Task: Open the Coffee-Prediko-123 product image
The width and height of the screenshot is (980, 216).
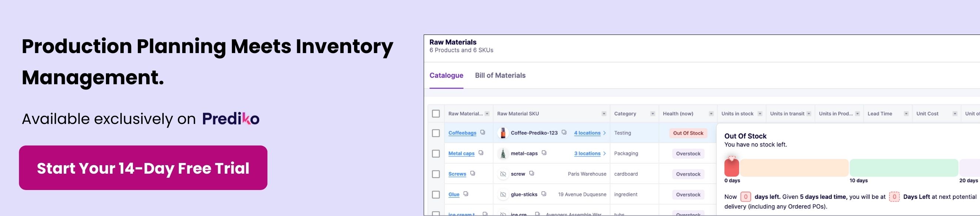Action: point(503,133)
